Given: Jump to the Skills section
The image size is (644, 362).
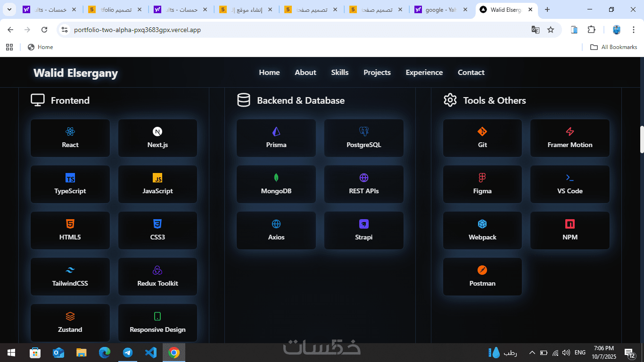Looking at the screenshot, I should coord(340,73).
